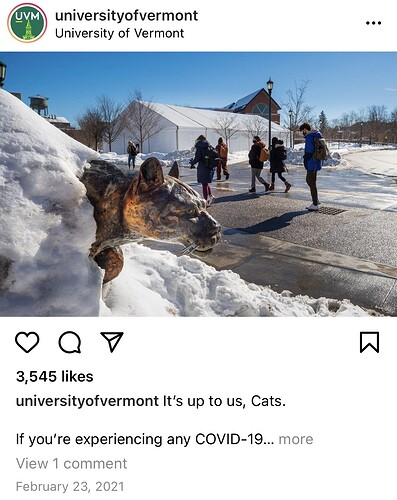
Task: Click the COVID-19 caption line
Action: coord(145,439)
